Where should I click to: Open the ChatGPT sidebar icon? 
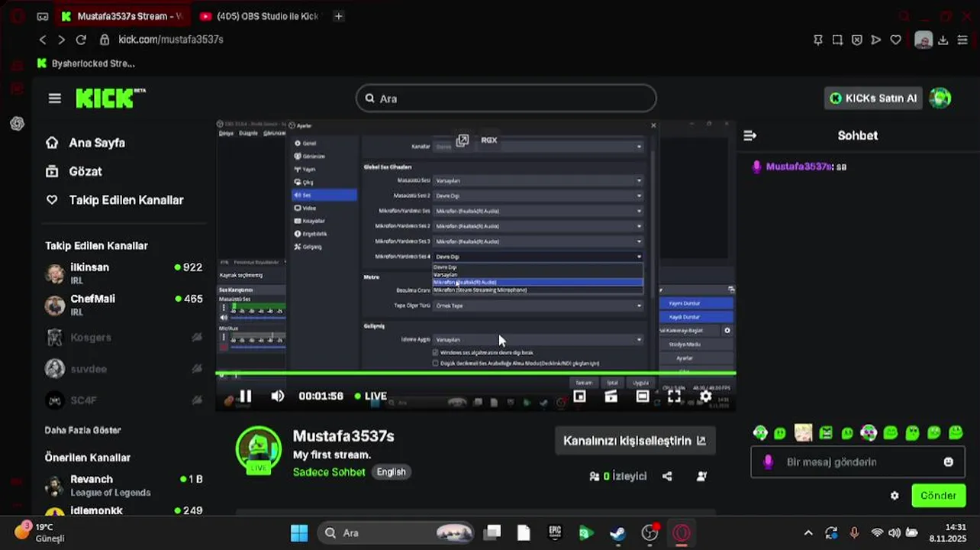[x=17, y=123]
